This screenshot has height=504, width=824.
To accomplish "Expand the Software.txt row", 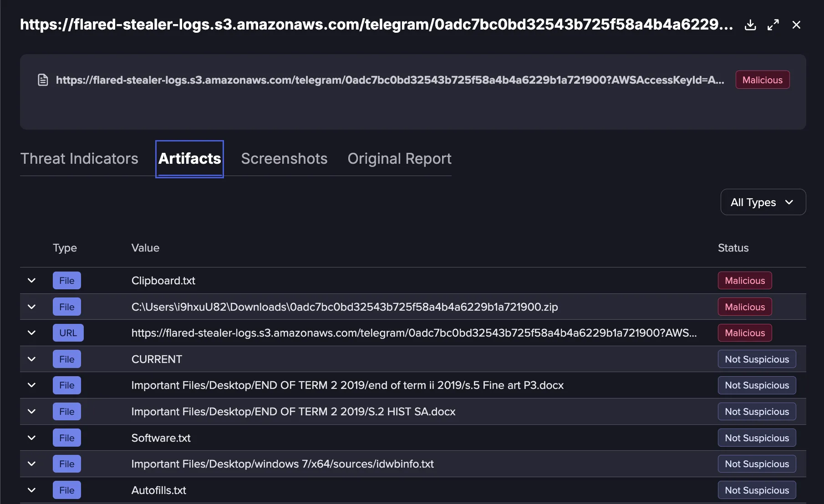I will tap(31, 438).
